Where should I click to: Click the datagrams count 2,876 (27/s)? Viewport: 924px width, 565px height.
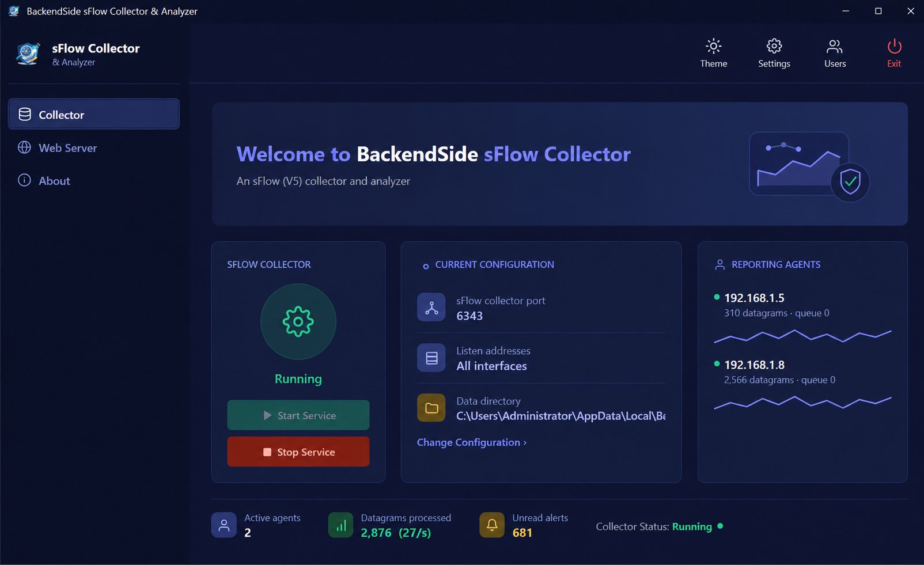point(396,533)
